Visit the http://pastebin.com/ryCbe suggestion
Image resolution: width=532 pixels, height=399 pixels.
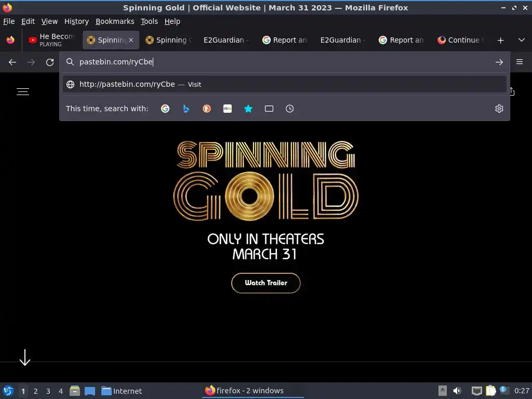pos(284,84)
